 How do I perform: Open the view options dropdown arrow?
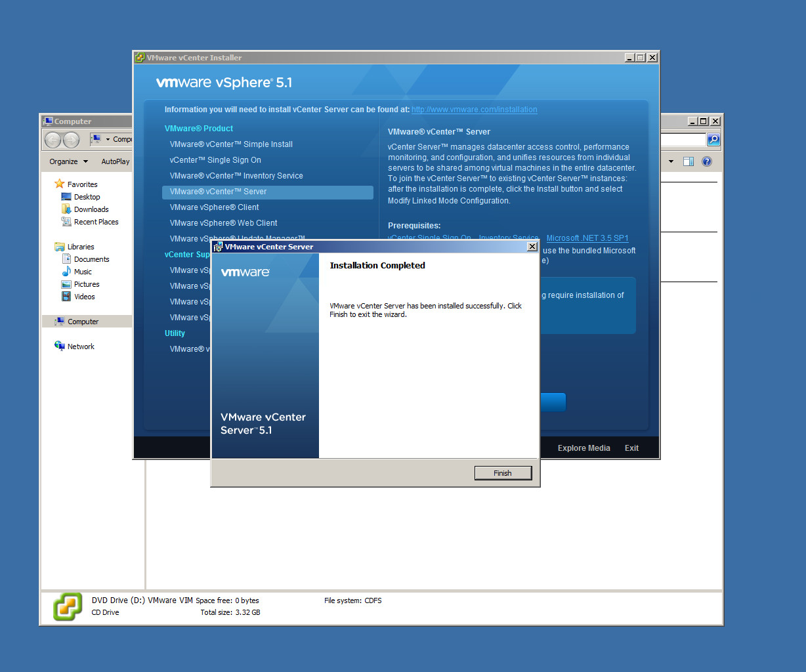pos(671,161)
